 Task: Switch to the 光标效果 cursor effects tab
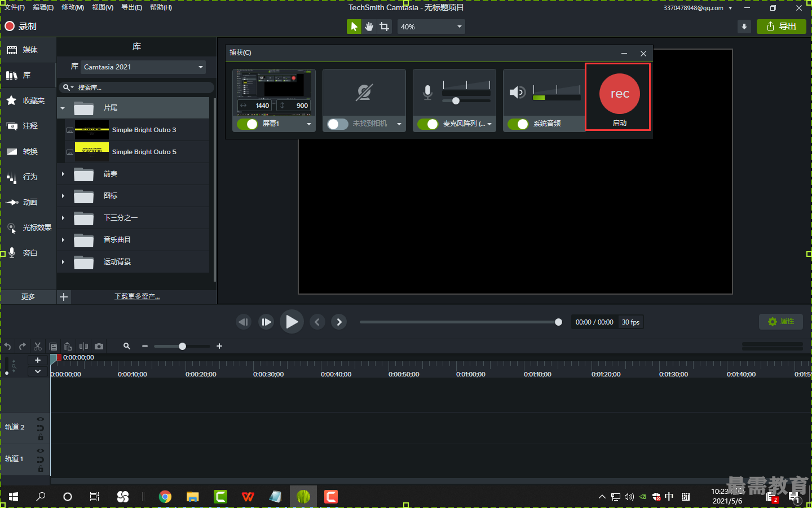click(28, 227)
